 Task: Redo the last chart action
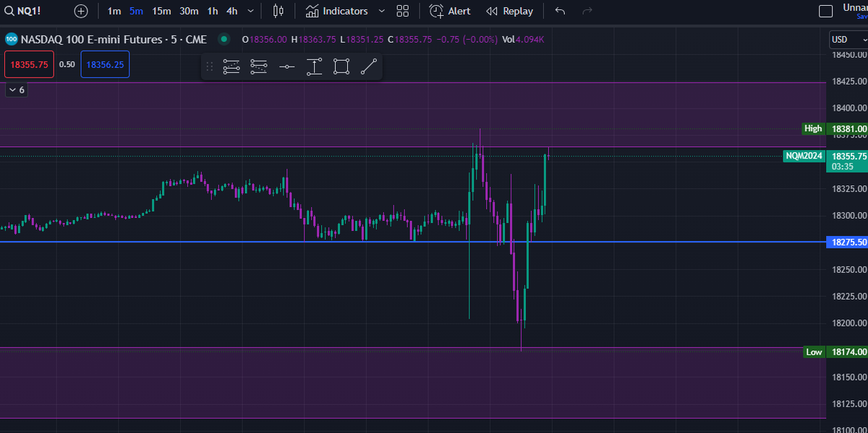click(587, 11)
